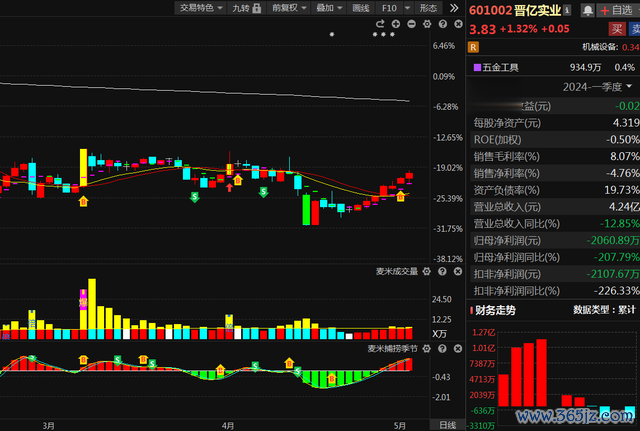Click the 营业总收入同比(%) value -12.85%
The image size is (640, 431).
[x=620, y=224]
